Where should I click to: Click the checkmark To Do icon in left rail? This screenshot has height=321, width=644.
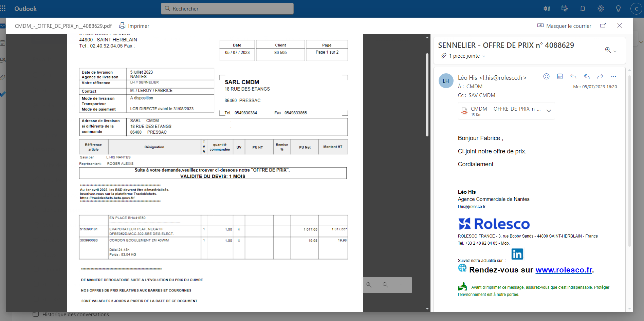click(3, 94)
